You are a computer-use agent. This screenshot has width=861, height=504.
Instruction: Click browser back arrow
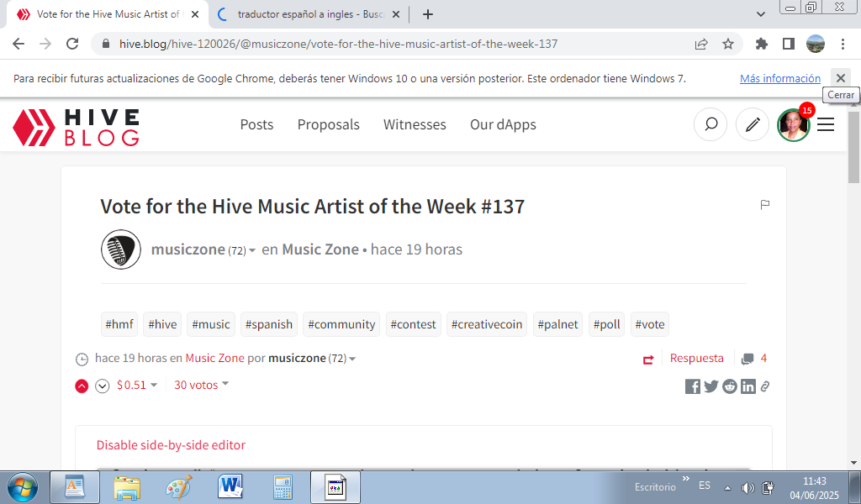[18, 44]
